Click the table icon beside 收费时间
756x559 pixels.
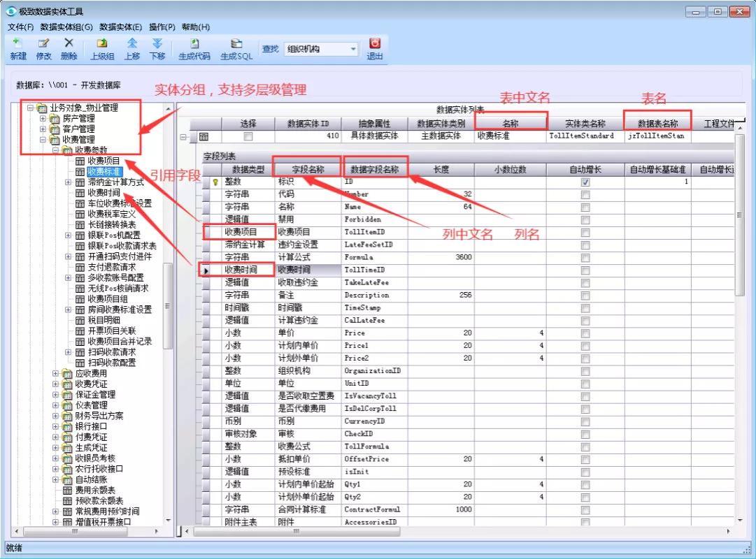pyautogui.click(x=80, y=193)
